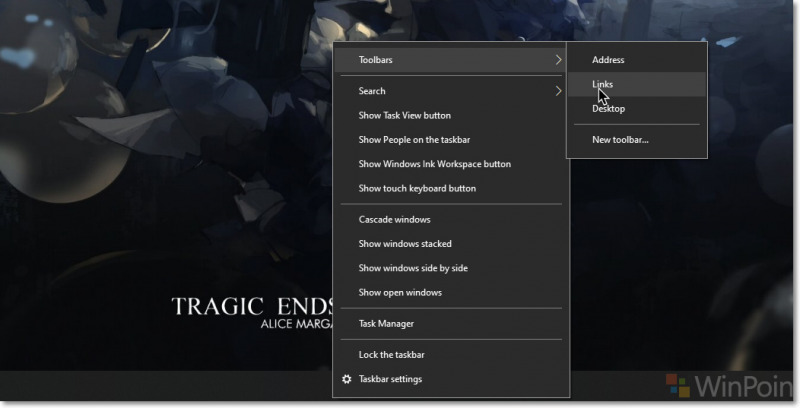
Task: Select Show windows side by side
Action: (x=451, y=268)
